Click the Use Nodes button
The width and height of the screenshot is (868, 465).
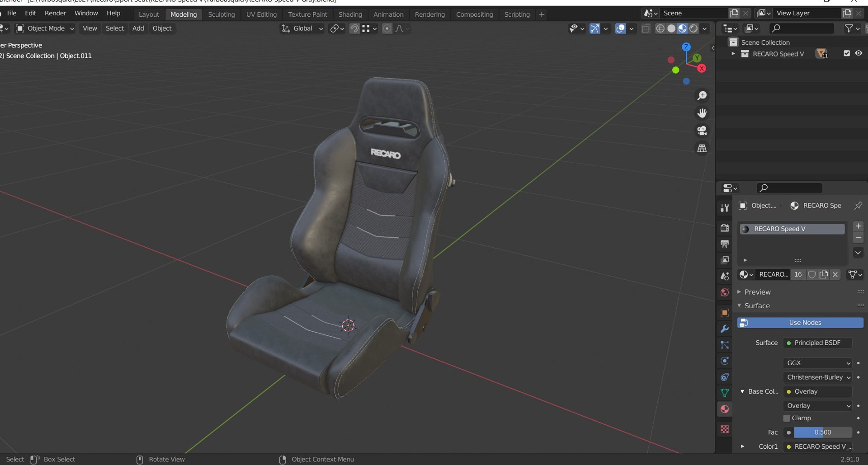coord(800,323)
